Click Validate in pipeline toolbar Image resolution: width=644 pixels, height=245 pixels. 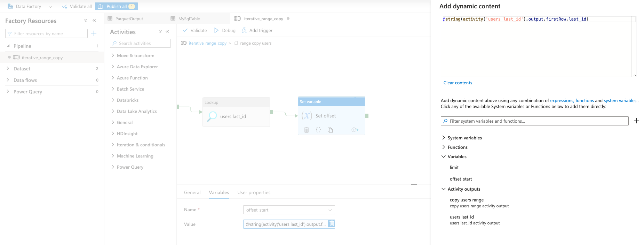pyautogui.click(x=195, y=30)
